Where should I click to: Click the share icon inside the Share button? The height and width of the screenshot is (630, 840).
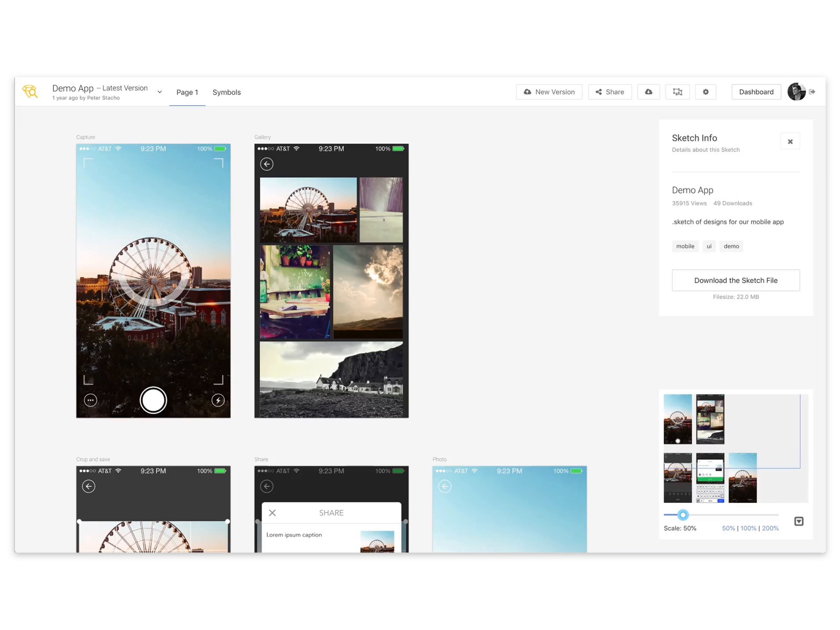(x=598, y=91)
